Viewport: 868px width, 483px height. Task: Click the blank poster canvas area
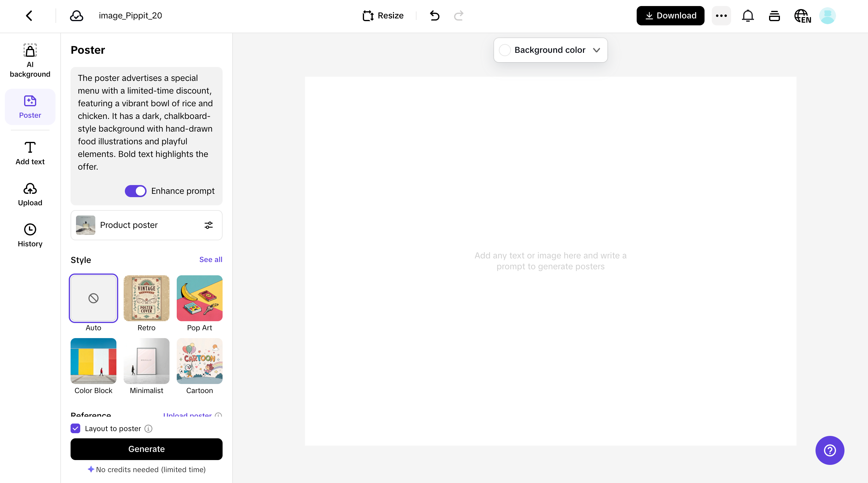tap(551, 261)
